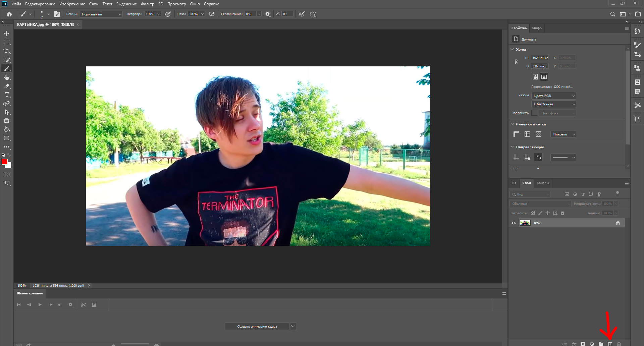Open the Режим blending mode dropdown
The image size is (644, 346).
101,14
